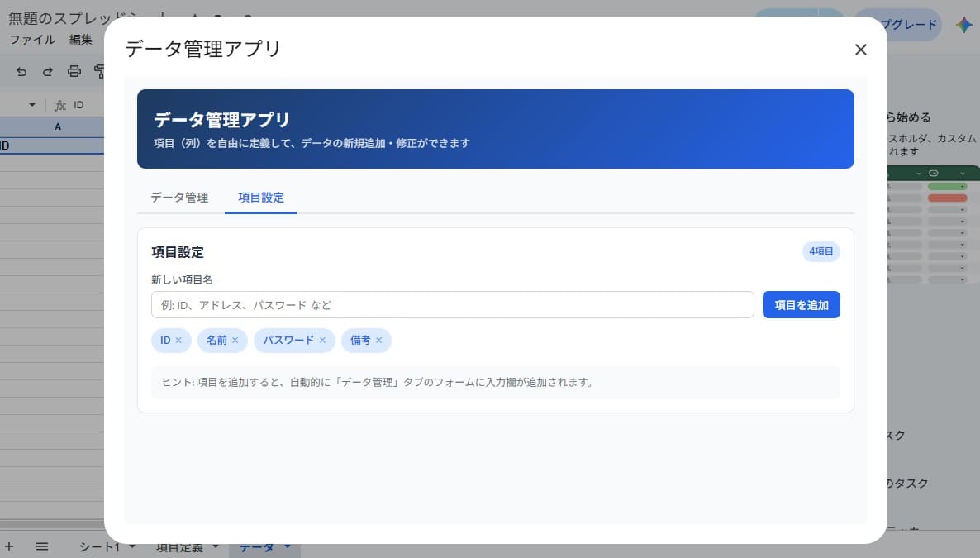Focus the 新しい項目名 input field

[453, 305]
